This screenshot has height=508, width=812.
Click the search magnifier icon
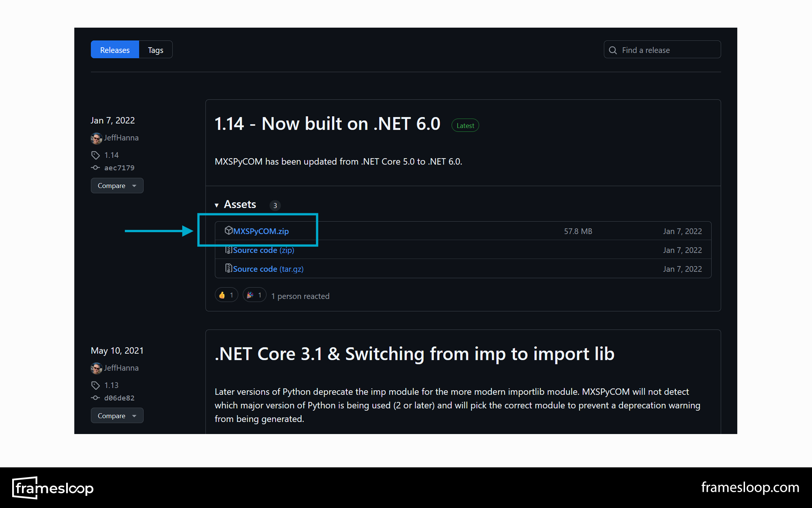(613, 50)
